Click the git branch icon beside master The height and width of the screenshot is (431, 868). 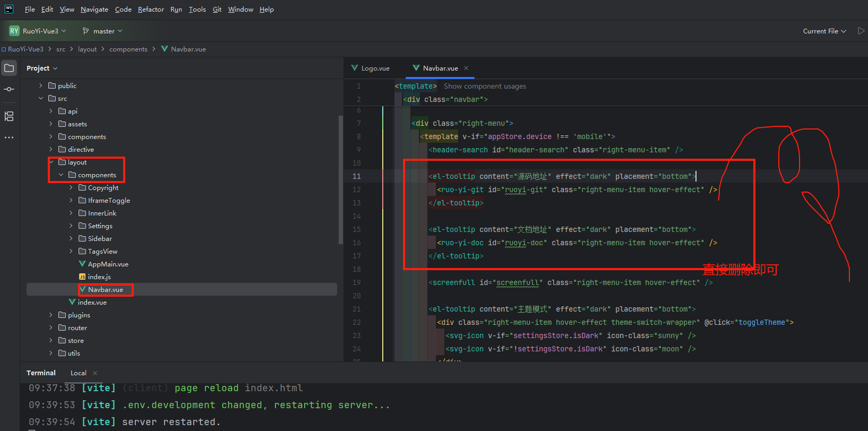85,31
